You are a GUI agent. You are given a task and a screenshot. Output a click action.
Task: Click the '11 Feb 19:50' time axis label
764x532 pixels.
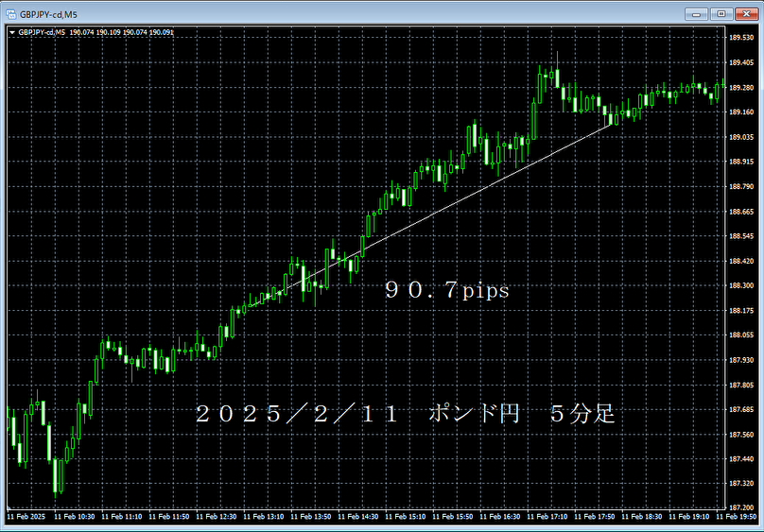(737, 517)
